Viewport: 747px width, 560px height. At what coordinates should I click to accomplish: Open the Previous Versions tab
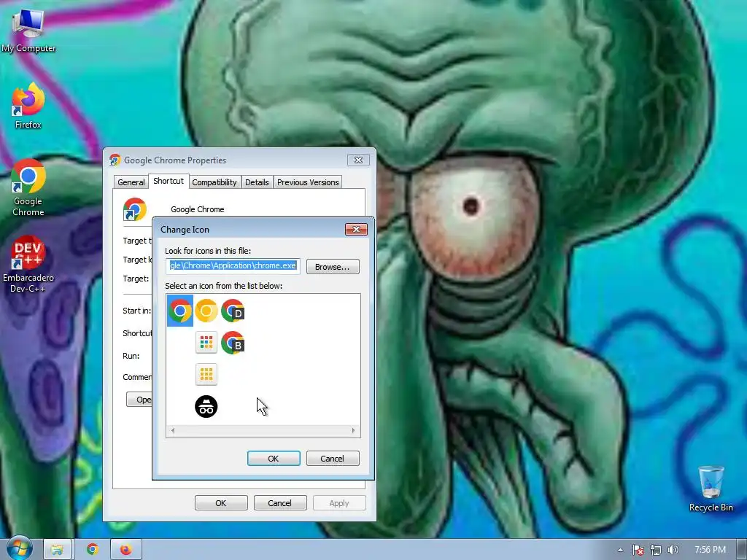tap(308, 182)
